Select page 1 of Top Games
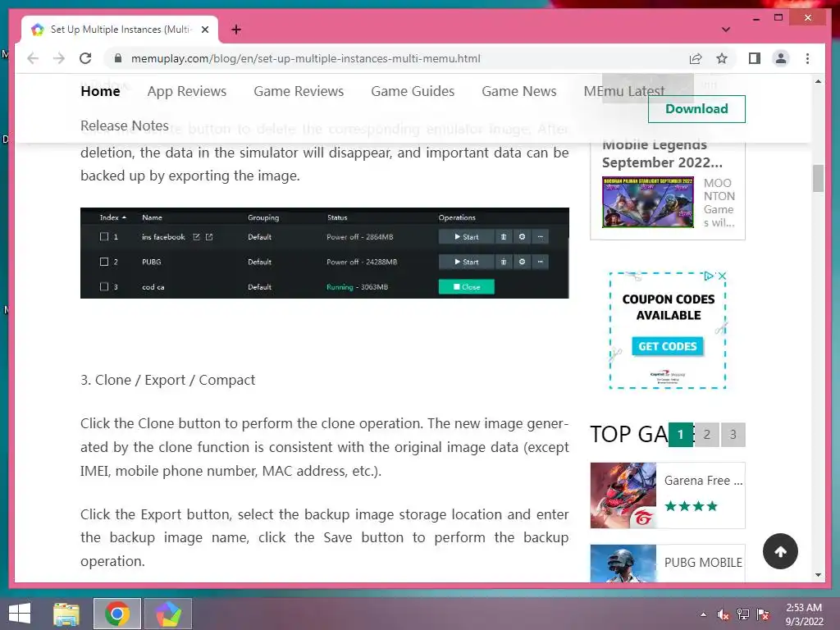Screen dimensions: 840x630 point(680,435)
